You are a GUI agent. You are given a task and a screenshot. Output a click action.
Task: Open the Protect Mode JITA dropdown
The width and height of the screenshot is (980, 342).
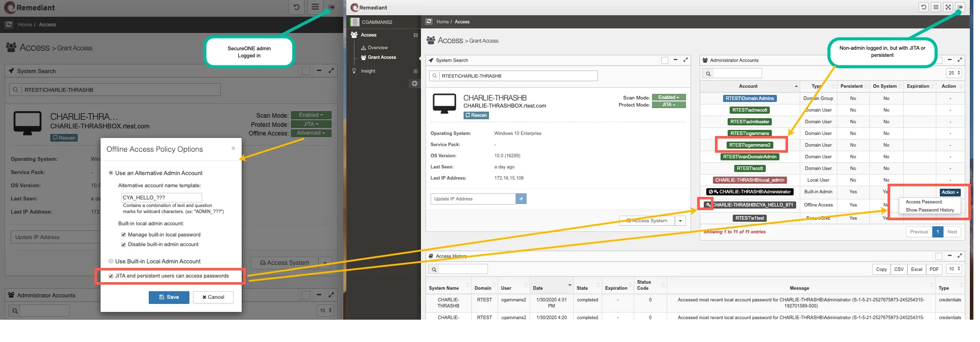(x=669, y=105)
